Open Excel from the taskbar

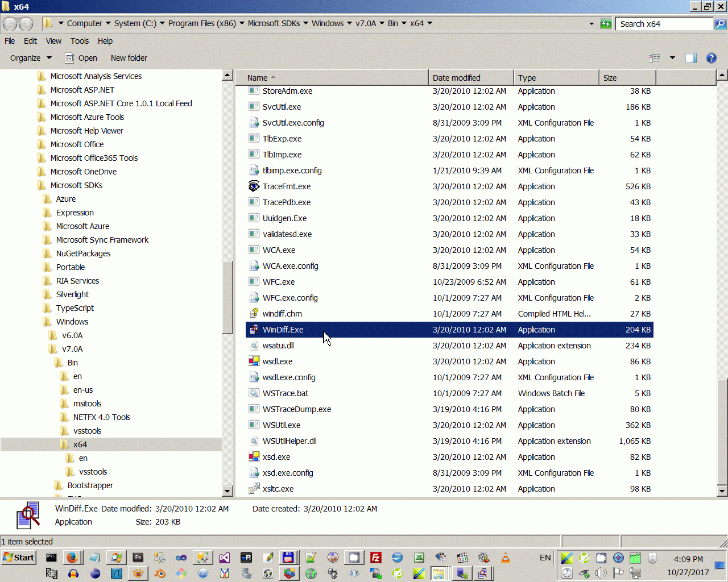[x=419, y=558]
